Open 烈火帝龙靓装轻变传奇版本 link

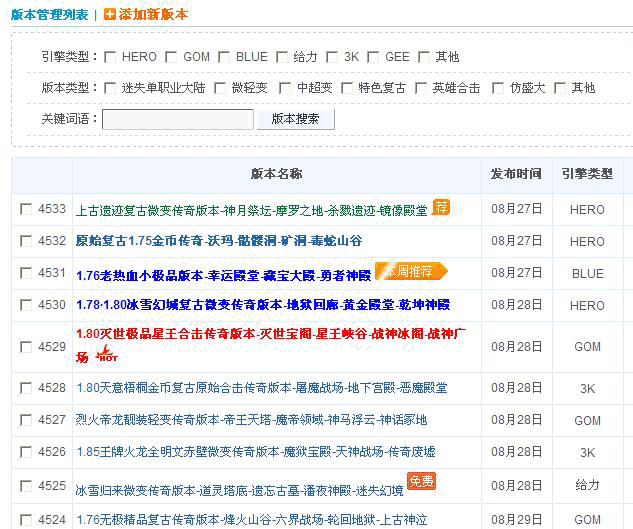251,420
